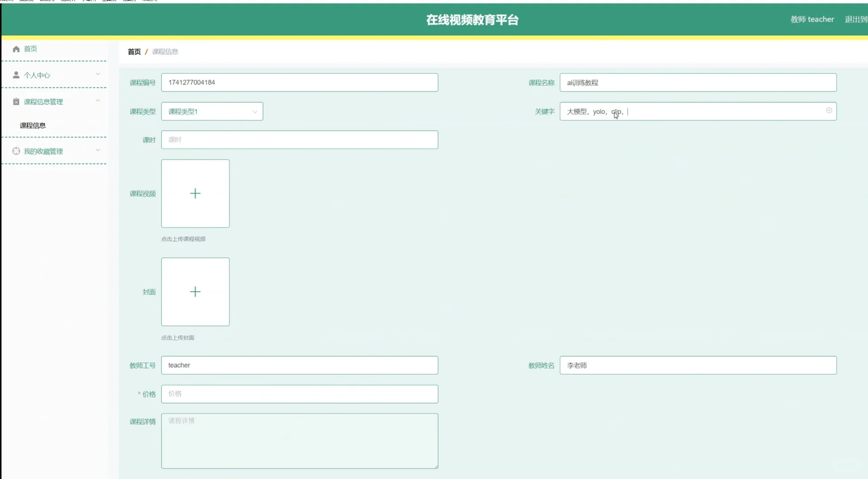Click the 首页 breadcrumb link
The width and height of the screenshot is (868, 479).
pos(134,52)
